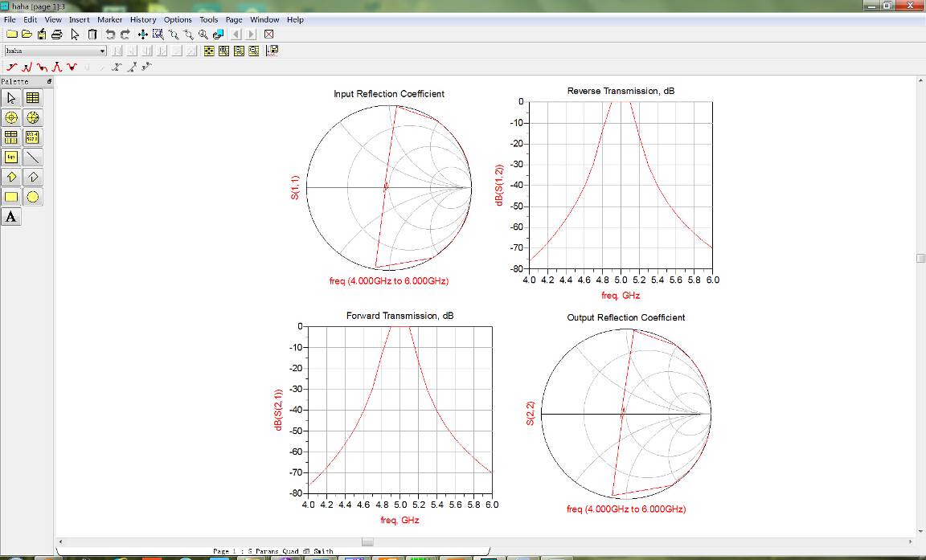Undo the last action

[x=110, y=35]
